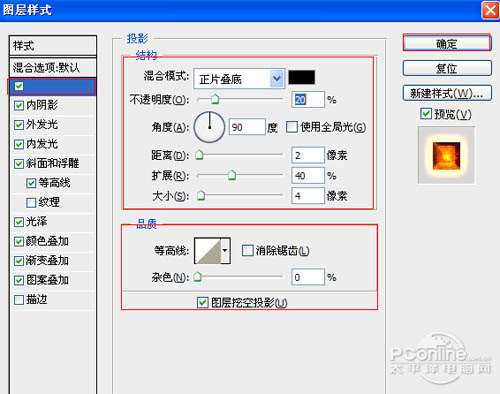
Task: Uncheck the 投影 drop shadow checkbox
Action: 19,86
